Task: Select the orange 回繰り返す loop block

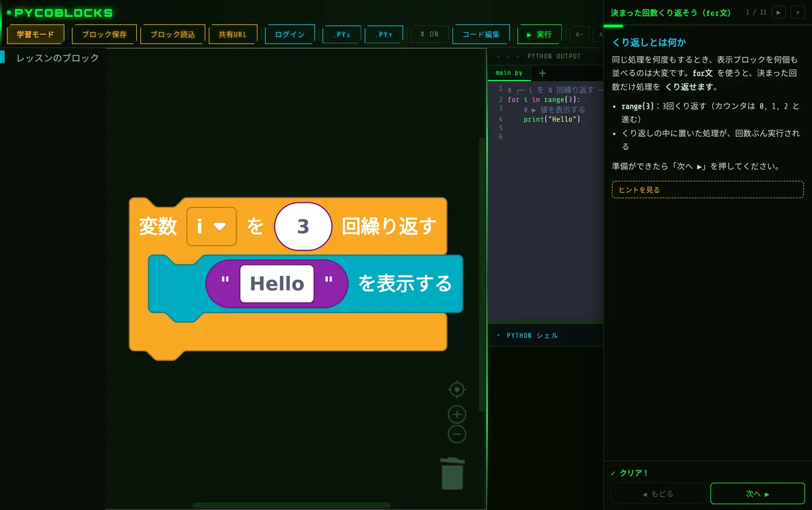Action: 389,226
